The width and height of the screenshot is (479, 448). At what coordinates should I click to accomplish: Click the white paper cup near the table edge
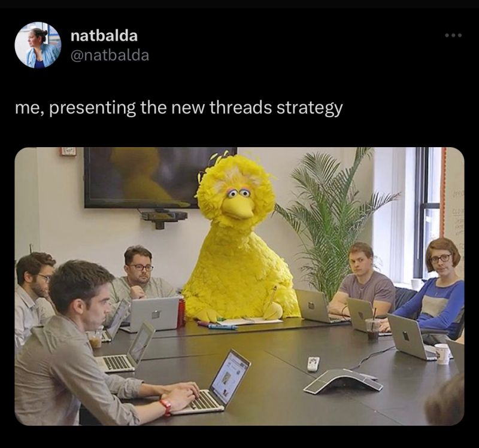[x=442, y=354]
